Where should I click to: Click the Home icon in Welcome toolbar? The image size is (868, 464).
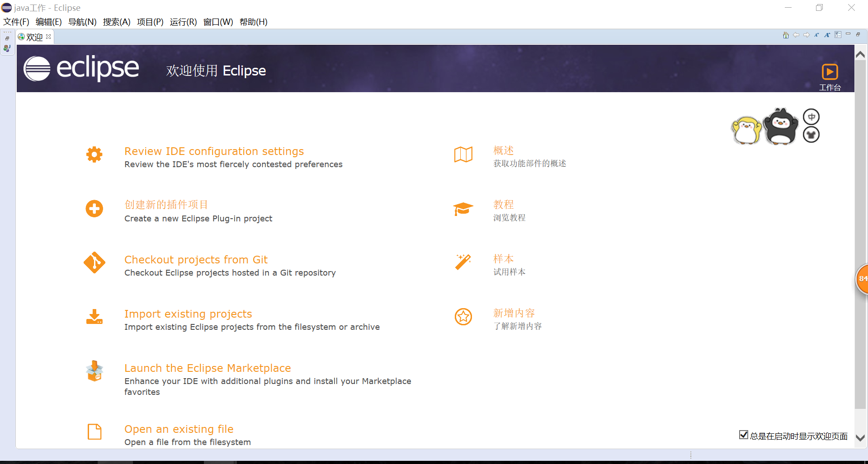[786, 35]
